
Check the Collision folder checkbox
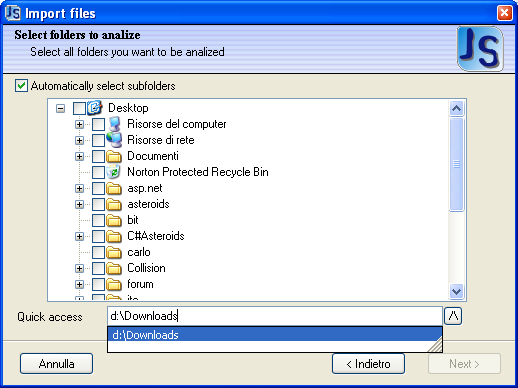coord(98,268)
